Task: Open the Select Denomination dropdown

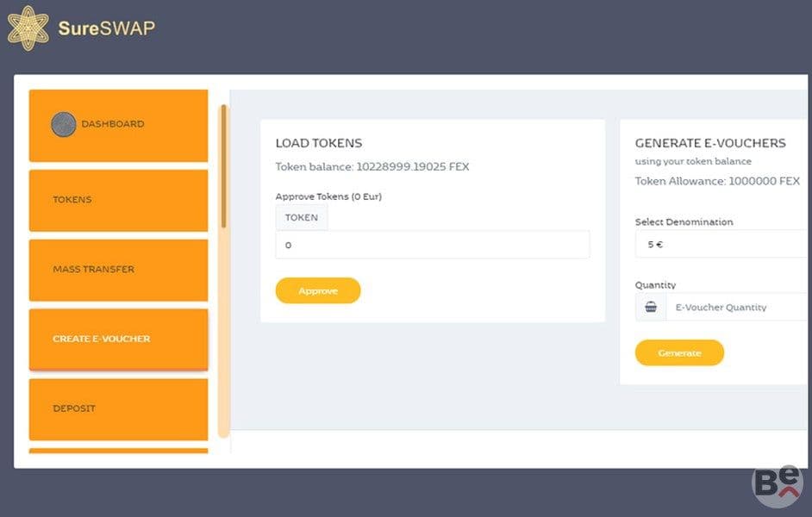Action: click(721, 244)
